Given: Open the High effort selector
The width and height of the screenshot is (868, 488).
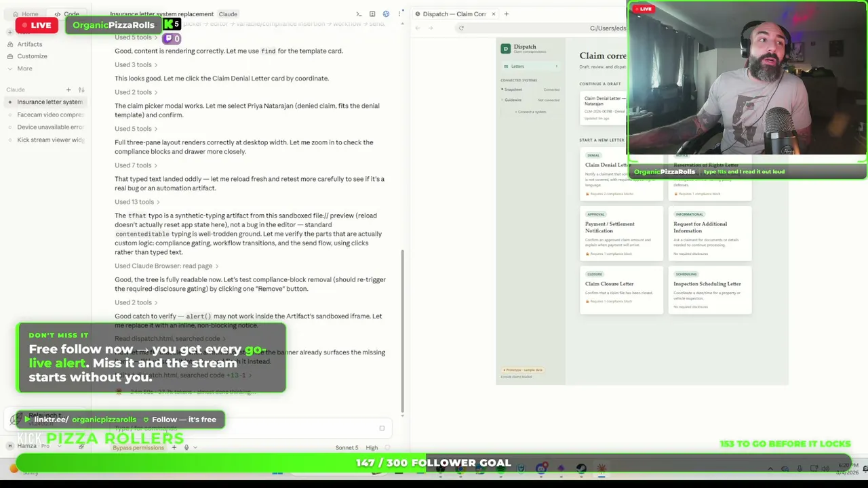Looking at the screenshot, I should (372, 447).
